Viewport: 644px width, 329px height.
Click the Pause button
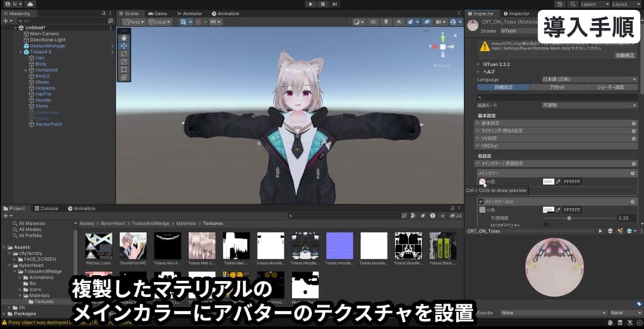point(323,4)
